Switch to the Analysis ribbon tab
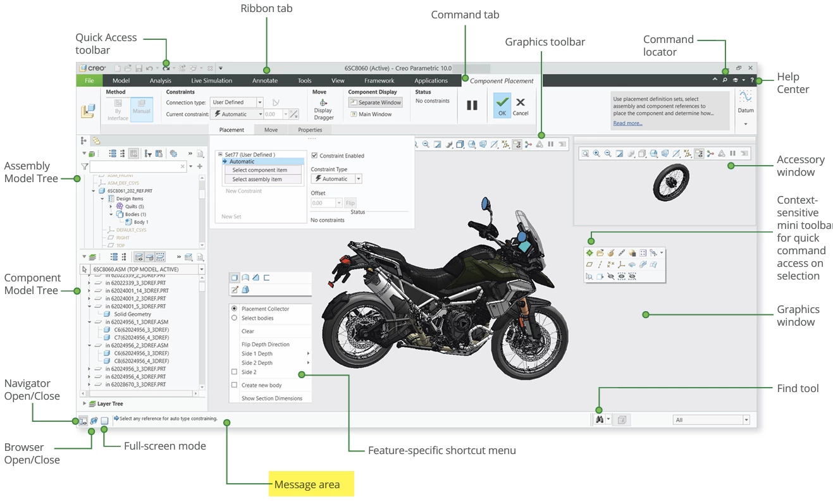This screenshot has height=504, width=833. tap(161, 80)
